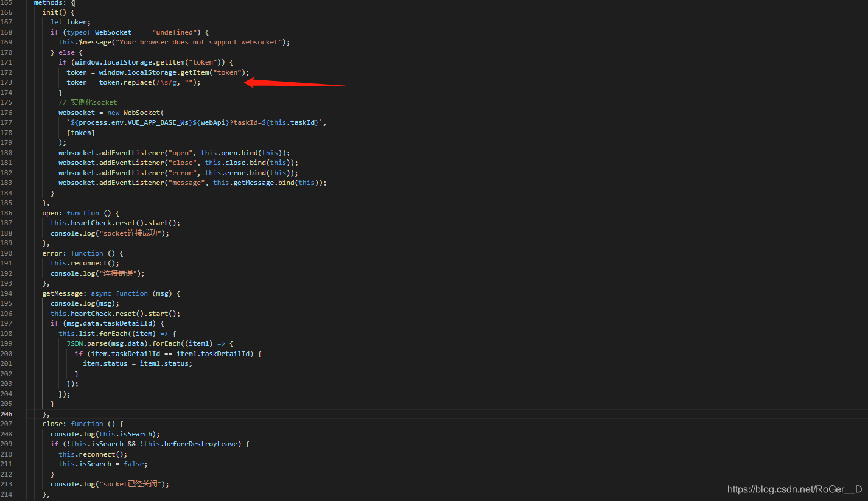Click the "item.status = item1.status;" assignment
Image resolution: width=868 pixels, height=501 pixels.
click(138, 363)
